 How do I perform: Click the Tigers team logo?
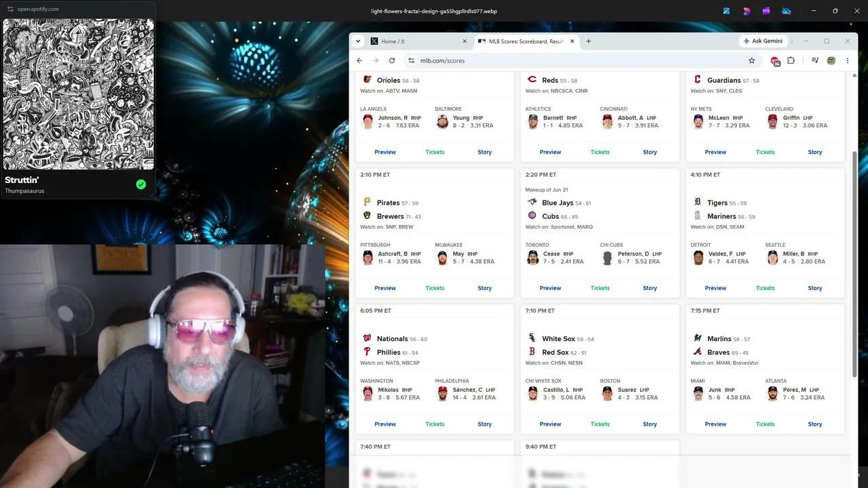coord(697,202)
